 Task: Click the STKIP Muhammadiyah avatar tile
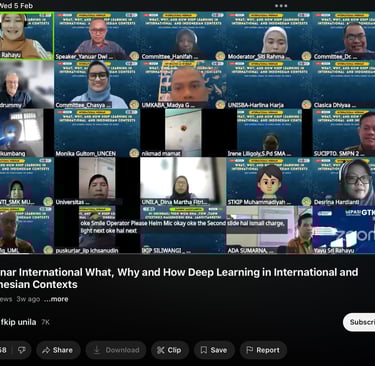(x=269, y=181)
